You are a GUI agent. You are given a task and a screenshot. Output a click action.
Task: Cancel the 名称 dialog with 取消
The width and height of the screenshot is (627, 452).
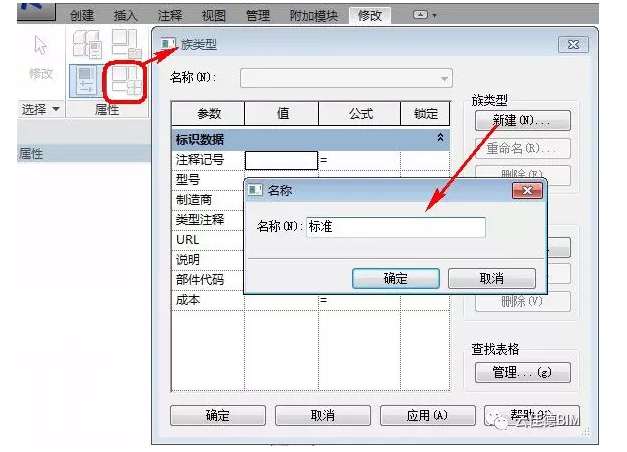click(x=491, y=278)
